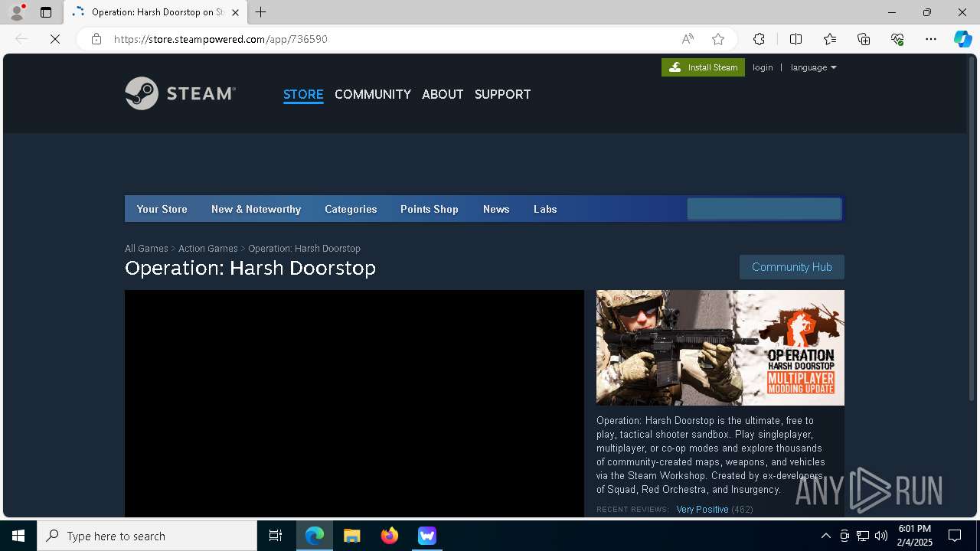Screen dimensions: 980x551
Task: Open the COMMUNITY menu
Action: tap(373, 94)
